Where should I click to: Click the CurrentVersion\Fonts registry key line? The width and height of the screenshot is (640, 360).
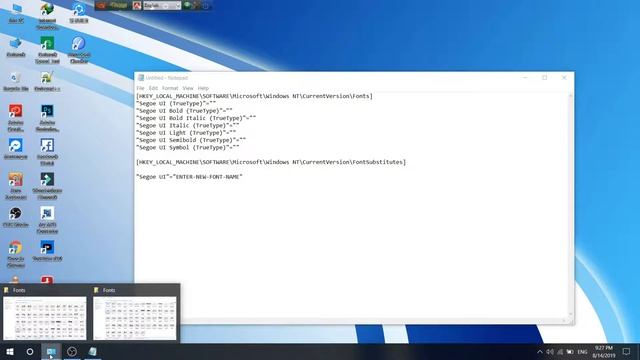coord(254,96)
